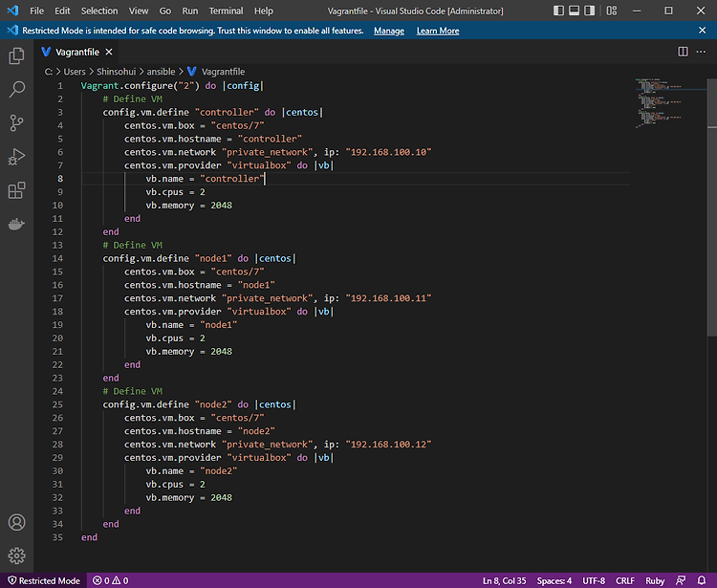717x588 pixels.
Task: Click Vagrant.configure on line 1
Action: 126,85
